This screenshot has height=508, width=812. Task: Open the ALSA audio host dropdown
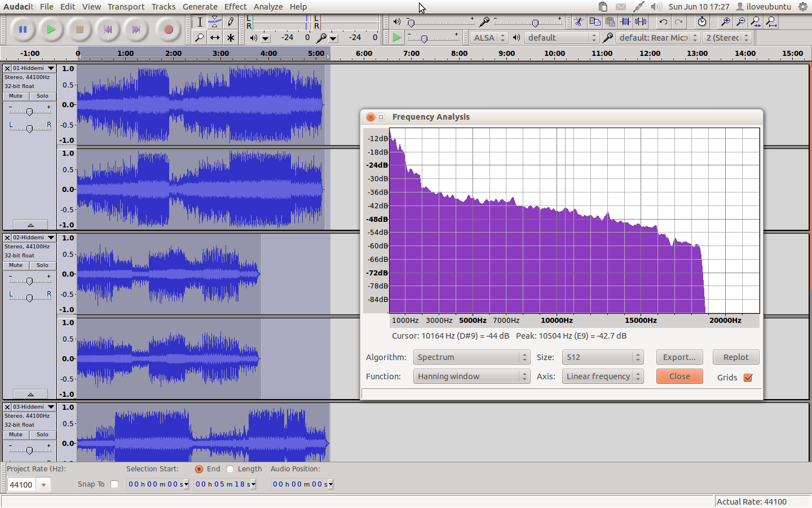[489, 38]
